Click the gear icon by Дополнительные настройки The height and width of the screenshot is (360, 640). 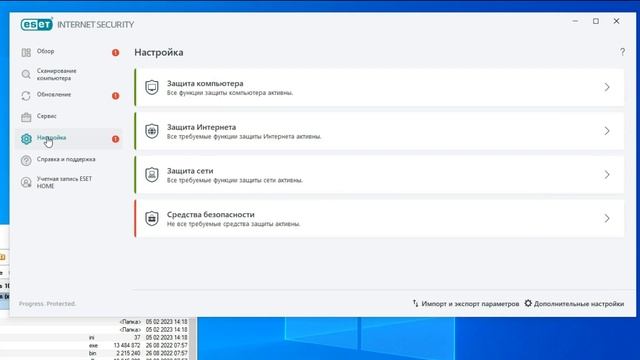[528, 303]
